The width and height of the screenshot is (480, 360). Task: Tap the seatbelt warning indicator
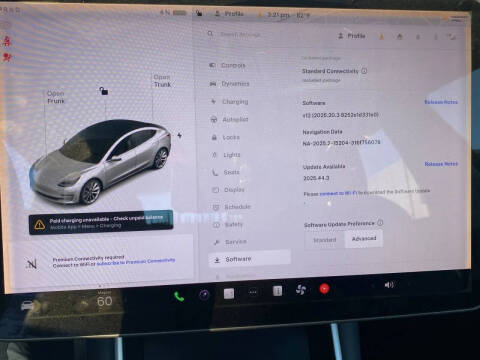[x=7, y=41]
